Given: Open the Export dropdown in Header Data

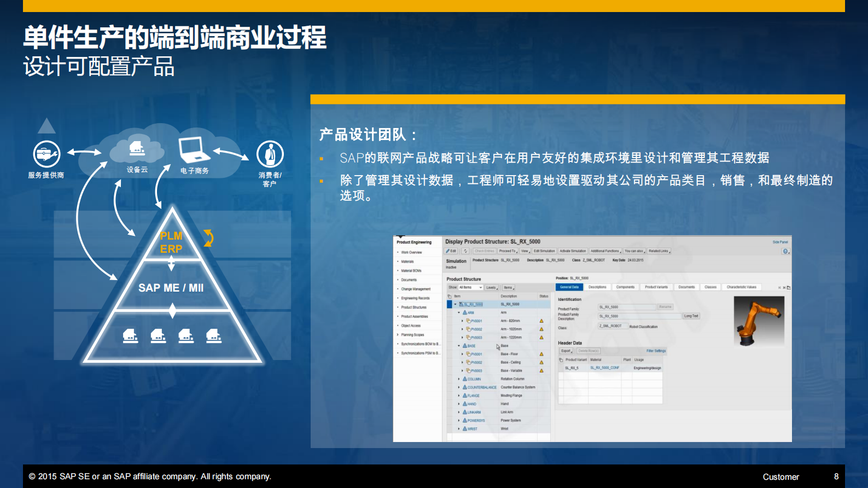Looking at the screenshot, I should pos(566,351).
